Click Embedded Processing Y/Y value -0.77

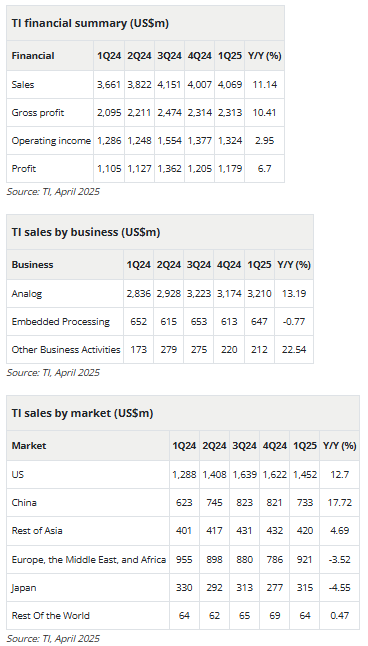[x=294, y=322]
